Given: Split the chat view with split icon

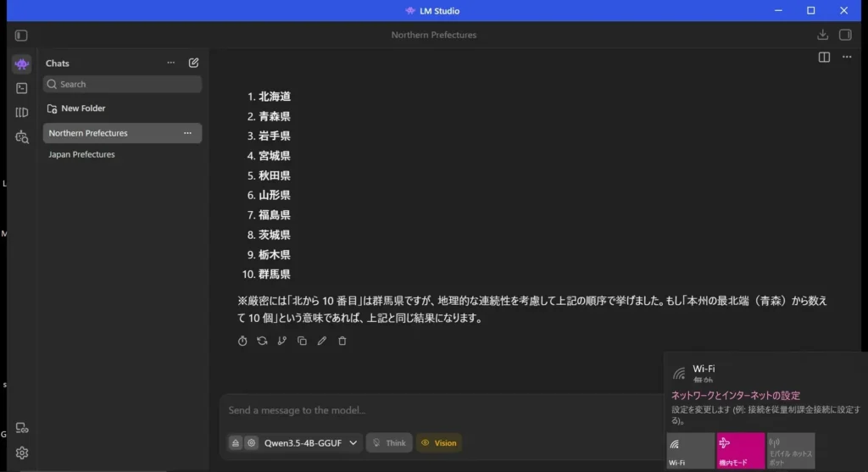Looking at the screenshot, I should point(824,57).
